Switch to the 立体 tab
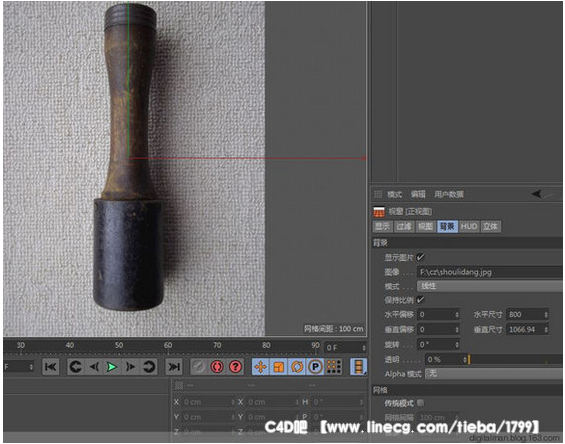The height and width of the screenshot is (444, 565). pyautogui.click(x=490, y=226)
